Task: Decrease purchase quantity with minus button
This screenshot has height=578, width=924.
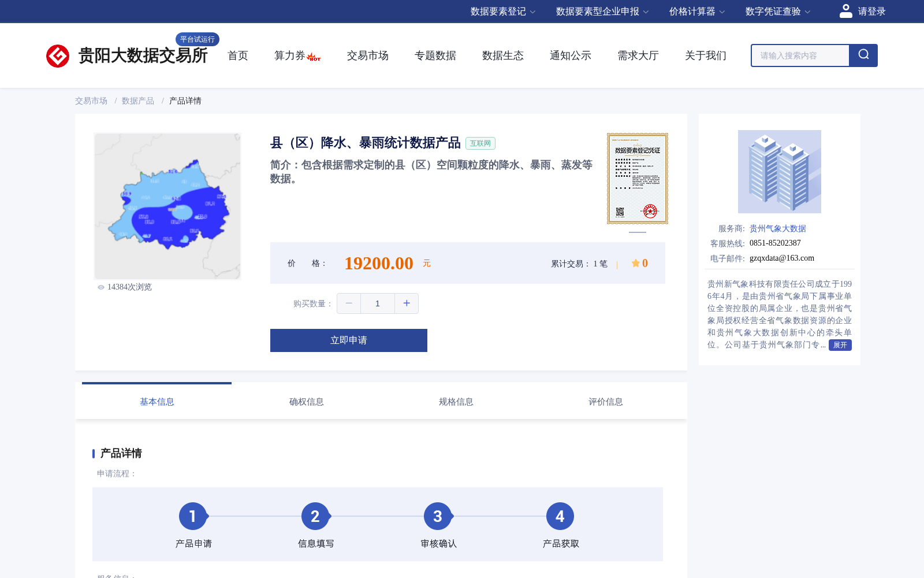Action: (x=349, y=303)
